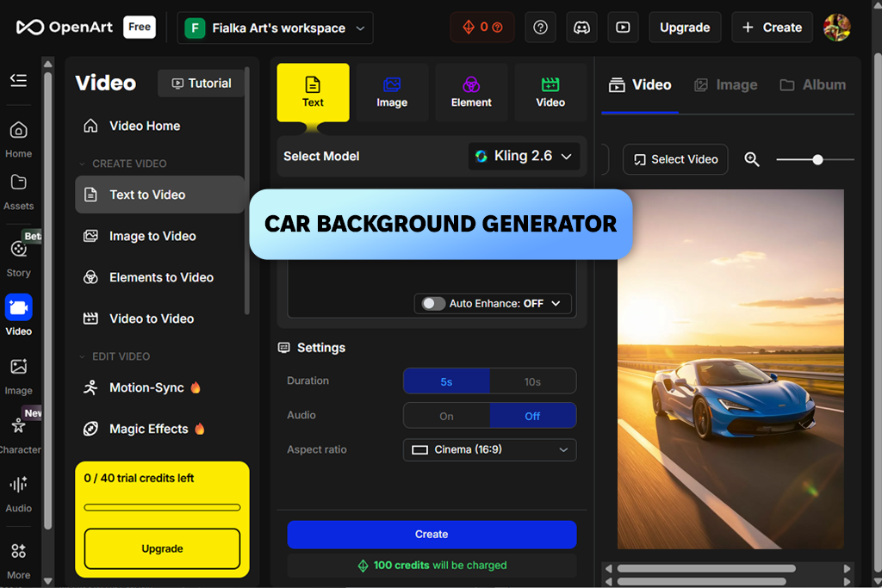Click Upgrade in yellow credits card
This screenshot has width=882, height=588.
[x=162, y=548]
